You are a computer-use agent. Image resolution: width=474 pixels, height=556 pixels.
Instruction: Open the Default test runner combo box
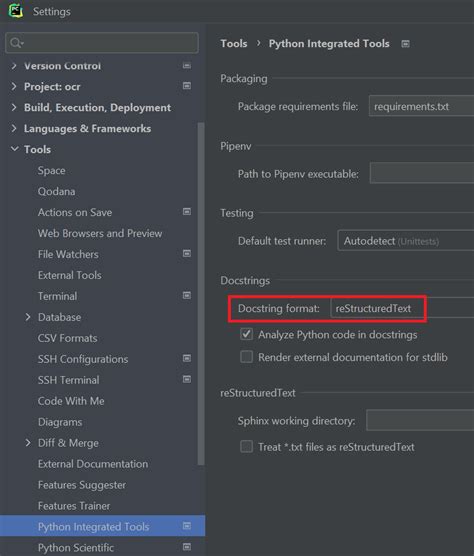click(406, 241)
